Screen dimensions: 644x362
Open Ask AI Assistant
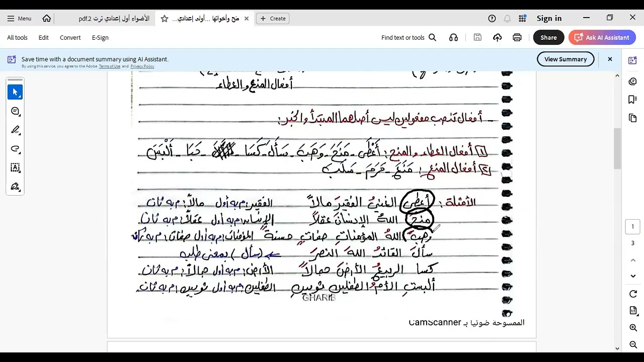[602, 38]
